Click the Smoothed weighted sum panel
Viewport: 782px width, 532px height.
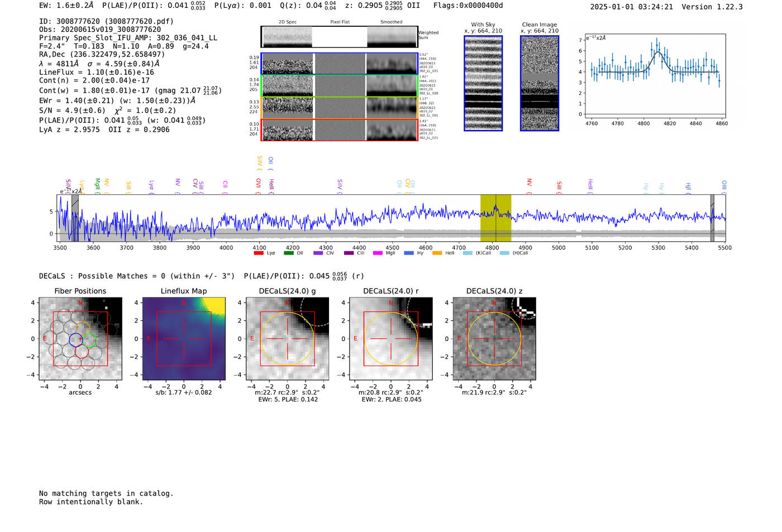click(x=392, y=37)
